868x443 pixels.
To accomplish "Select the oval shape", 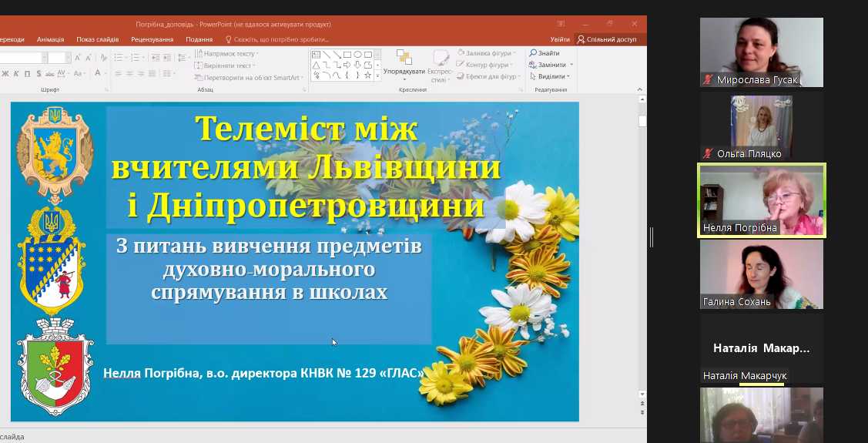I will 357,55.
